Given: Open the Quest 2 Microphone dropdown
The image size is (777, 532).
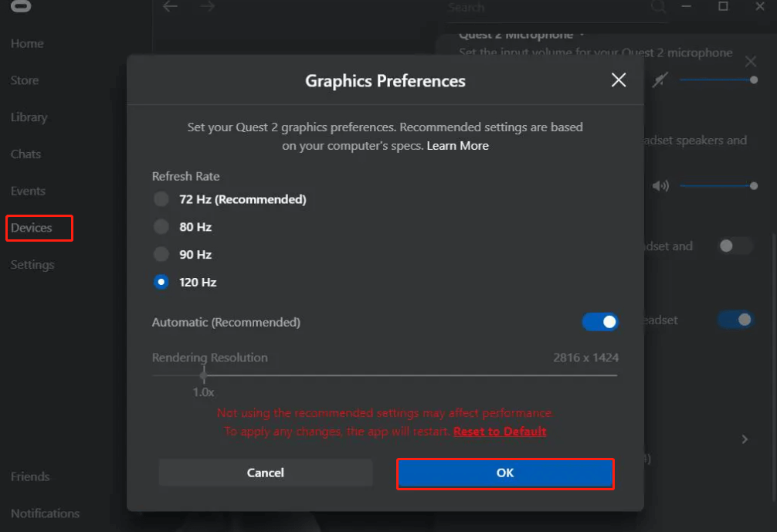Looking at the screenshot, I should [582, 35].
